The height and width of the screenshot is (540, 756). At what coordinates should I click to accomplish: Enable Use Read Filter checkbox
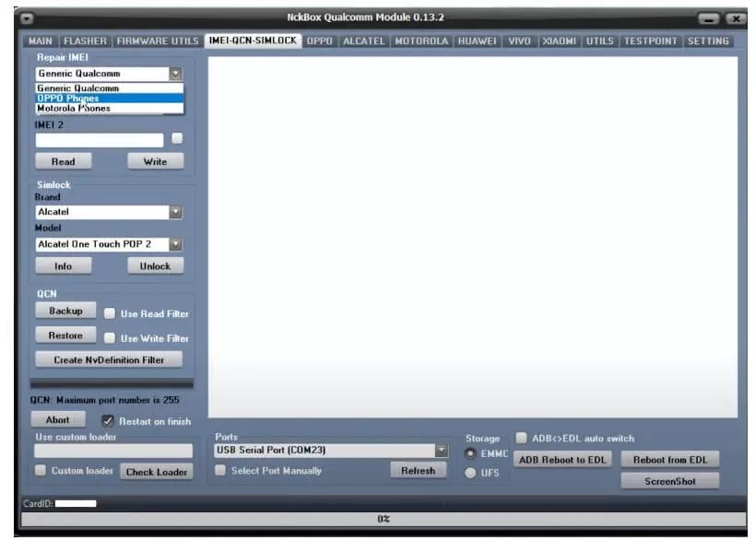click(110, 313)
